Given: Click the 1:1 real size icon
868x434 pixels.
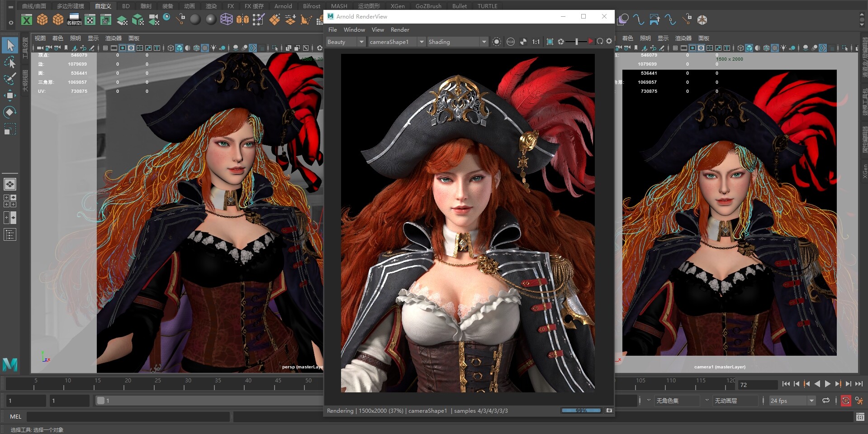Looking at the screenshot, I should 536,42.
